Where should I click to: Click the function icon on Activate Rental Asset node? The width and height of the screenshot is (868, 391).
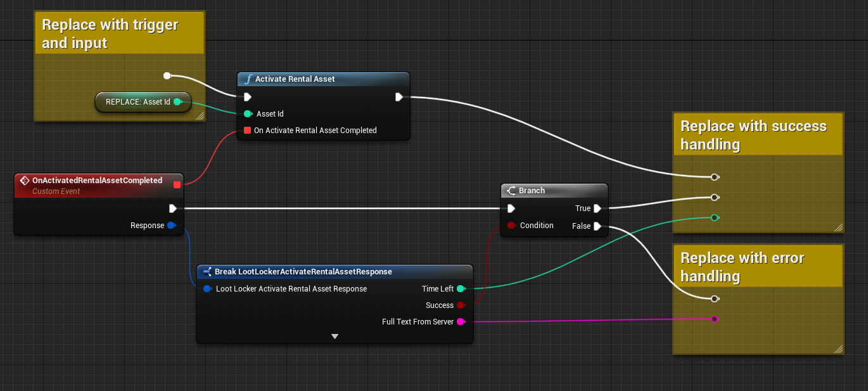pos(248,79)
